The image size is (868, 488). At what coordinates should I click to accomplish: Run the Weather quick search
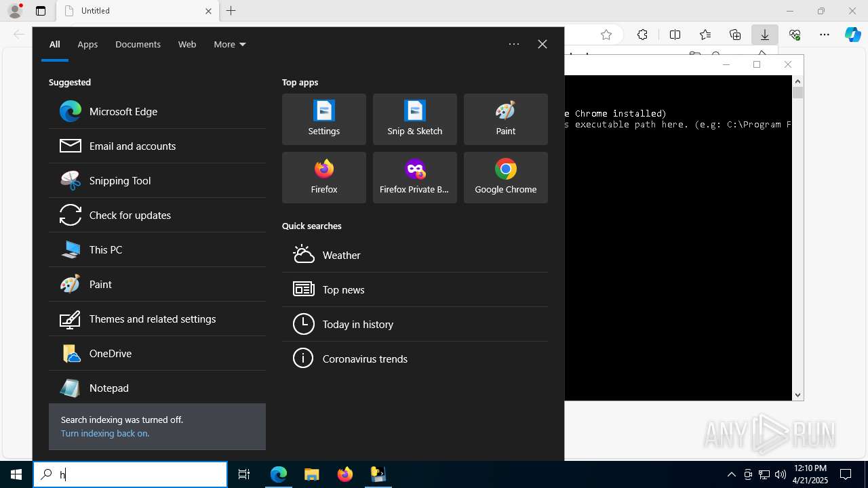[x=415, y=255]
